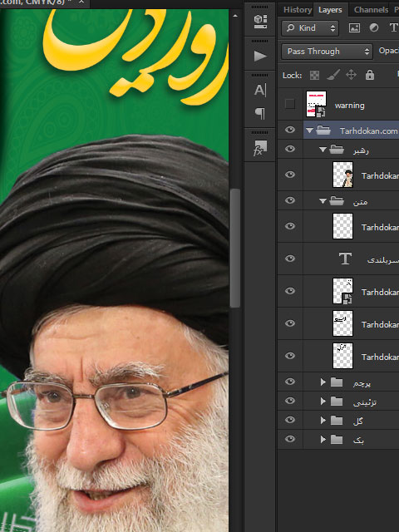The height and width of the screenshot is (532, 399).
Task: Select the سربلندی text layer T icon
Action: [x=345, y=259]
